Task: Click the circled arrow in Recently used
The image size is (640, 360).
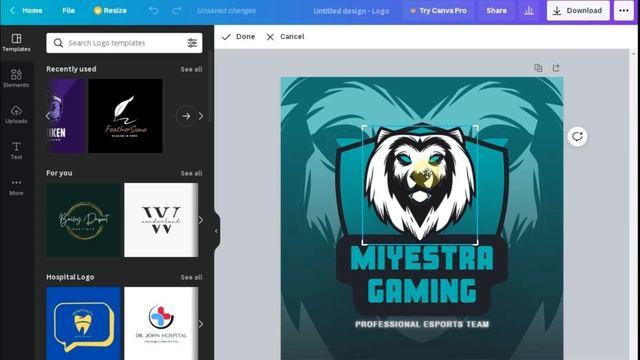Action: click(186, 116)
